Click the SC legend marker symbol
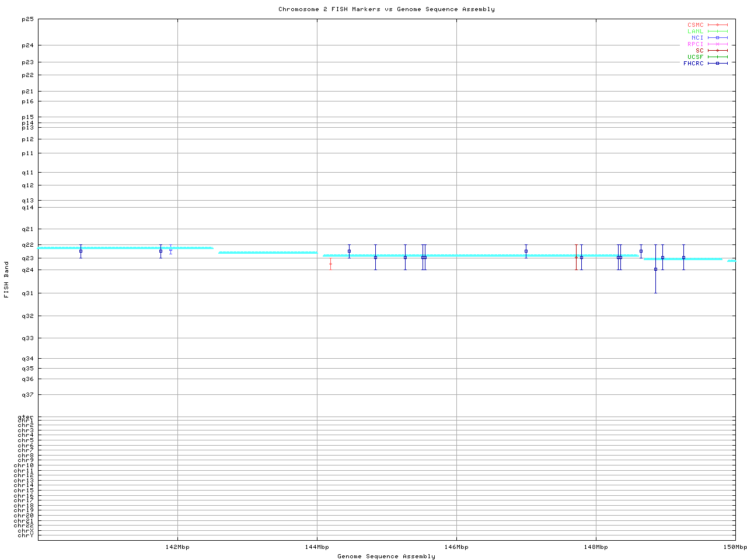Screen dimensions: 747x560 click(x=717, y=51)
